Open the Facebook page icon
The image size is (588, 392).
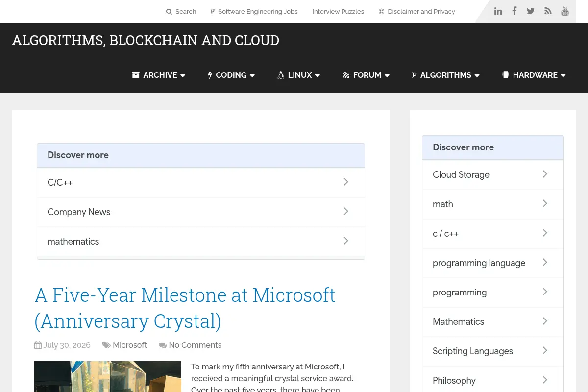(x=514, y=11)
